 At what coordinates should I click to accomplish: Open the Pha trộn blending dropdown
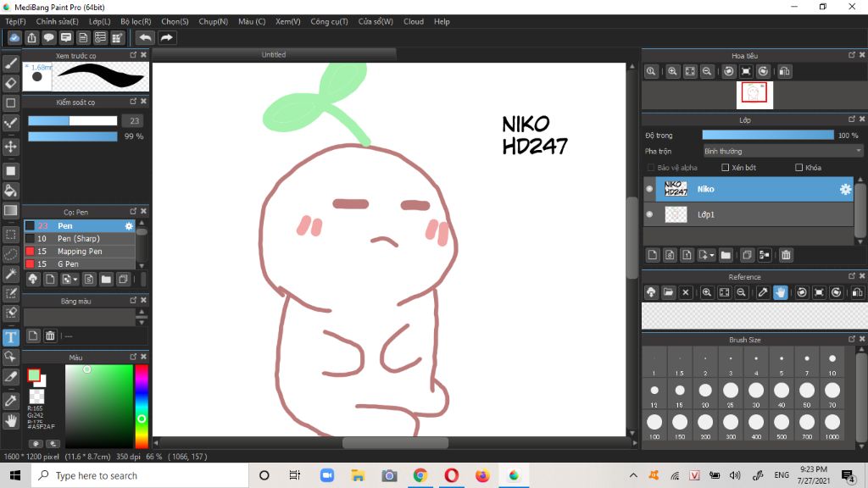[x=782, y=151]
